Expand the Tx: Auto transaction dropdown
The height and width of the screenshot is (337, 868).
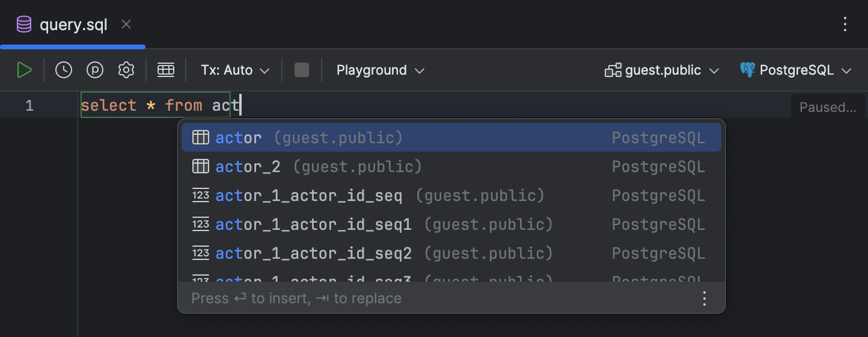[x=235, y=70]
